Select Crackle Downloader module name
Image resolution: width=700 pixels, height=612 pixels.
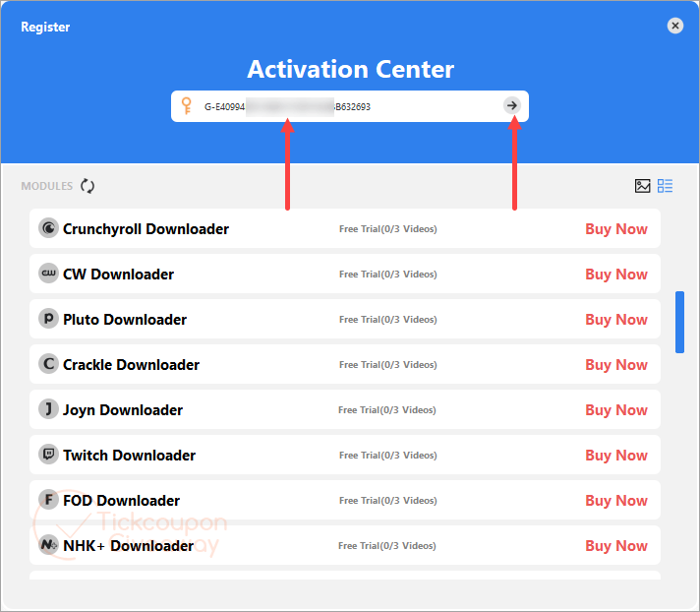pos(131,364)
